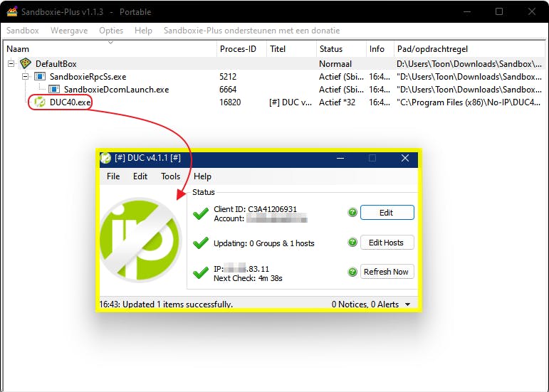Select the DUC40.exe process row
The height and width of the screenshot is (392, 549).
(275, 102)
